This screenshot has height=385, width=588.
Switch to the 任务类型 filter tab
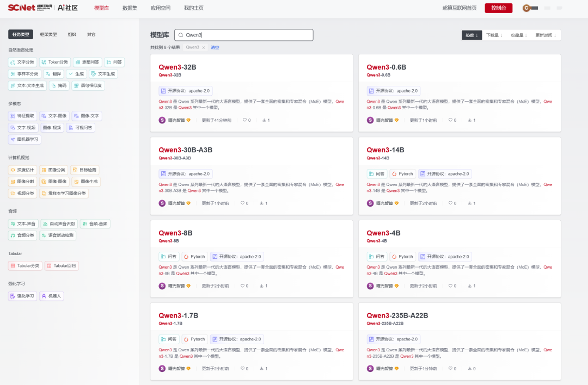click(21, 34)
